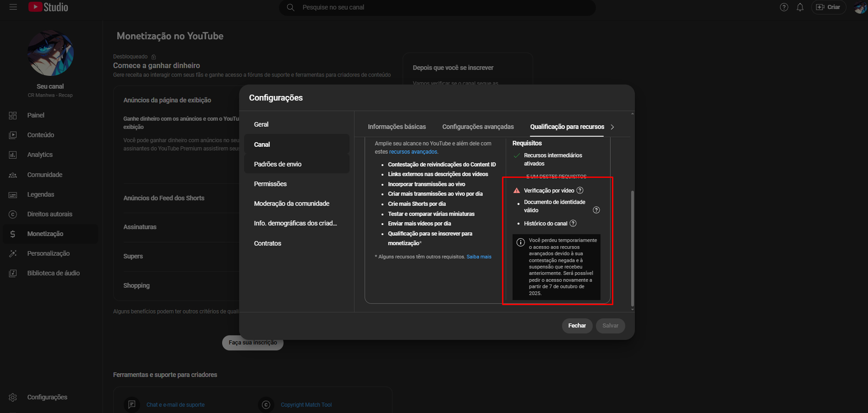This screenshot has width=868, height=413.
Task: Select Permissões settings section
Action: pyautogui.click(x=297, y=184)
